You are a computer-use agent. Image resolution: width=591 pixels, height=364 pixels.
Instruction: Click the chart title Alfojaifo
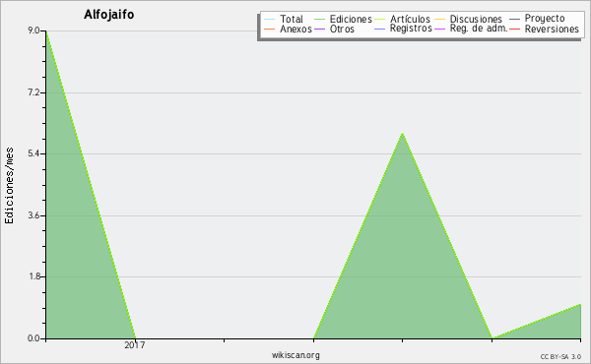109,15
